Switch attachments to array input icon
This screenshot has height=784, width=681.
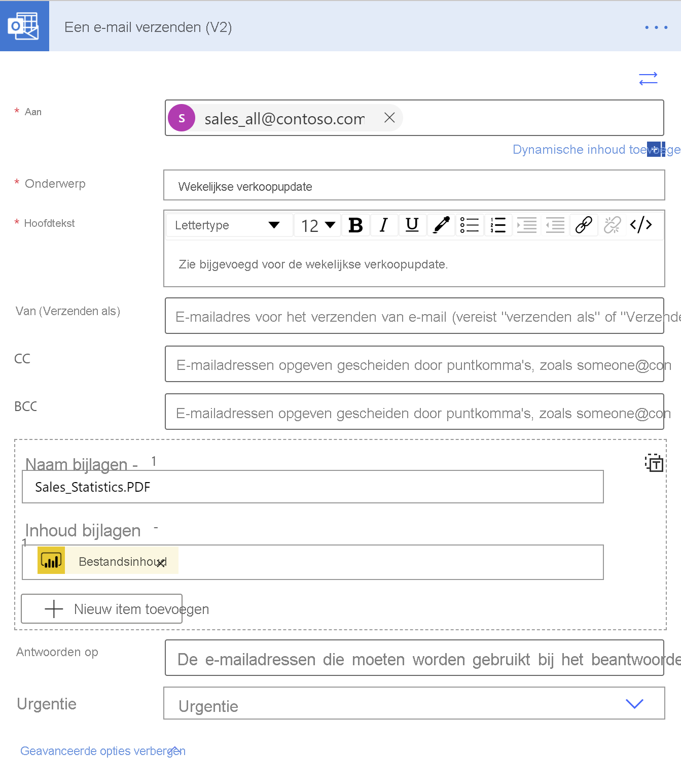point(654,463)
